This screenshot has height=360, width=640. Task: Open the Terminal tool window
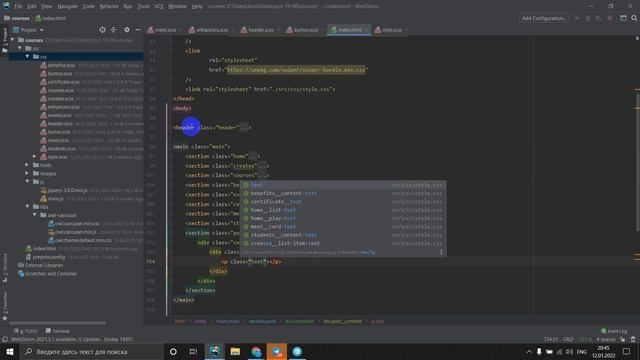58,331
